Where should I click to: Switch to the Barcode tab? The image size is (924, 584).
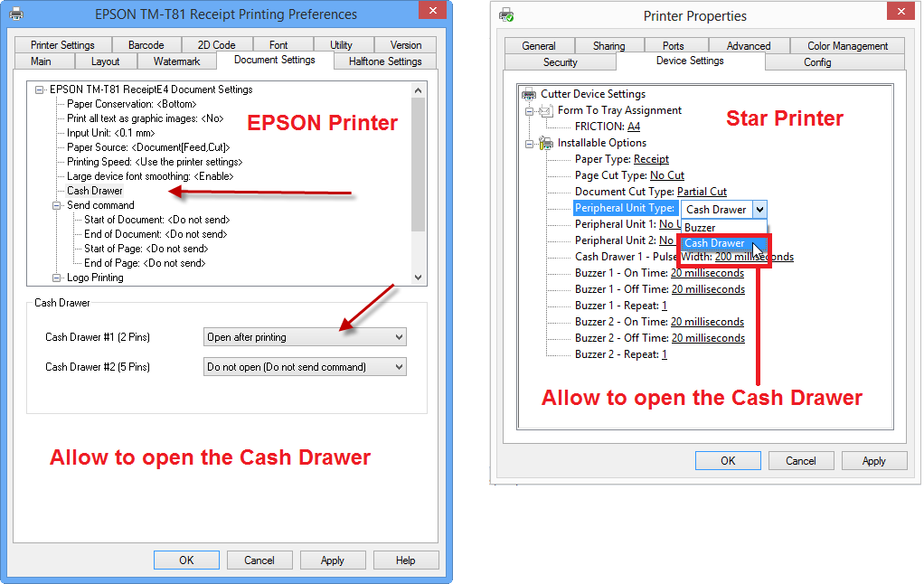pyautogui.click(x=146, y=45)
